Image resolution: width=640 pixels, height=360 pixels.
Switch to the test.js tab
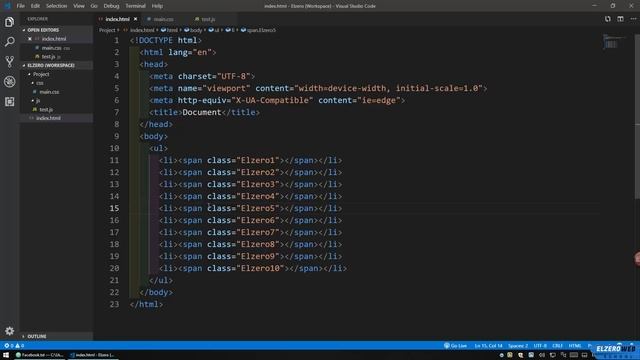coord(208,19)
